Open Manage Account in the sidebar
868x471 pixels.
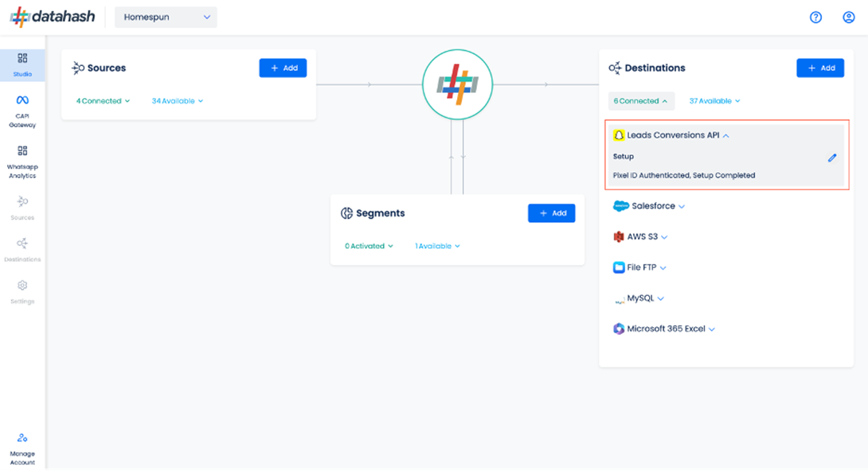(22, 449)
